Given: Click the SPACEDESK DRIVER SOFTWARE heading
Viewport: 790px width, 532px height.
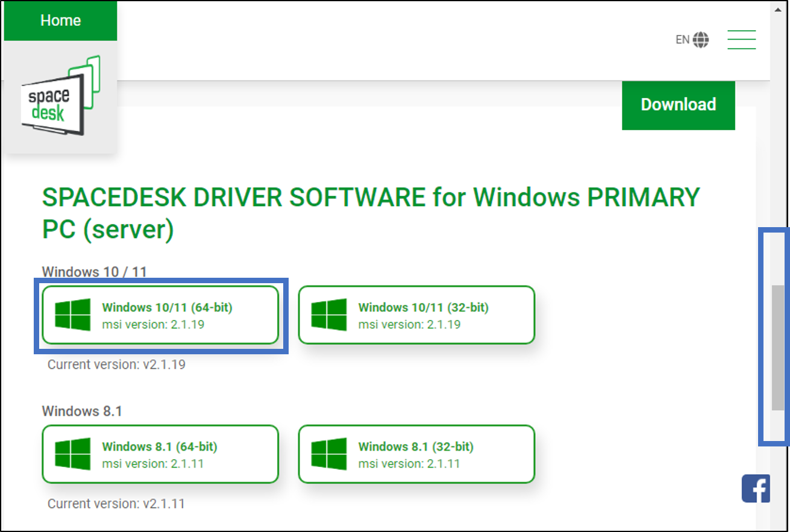Looking at the screenshot, I should [x=371, y=213].
